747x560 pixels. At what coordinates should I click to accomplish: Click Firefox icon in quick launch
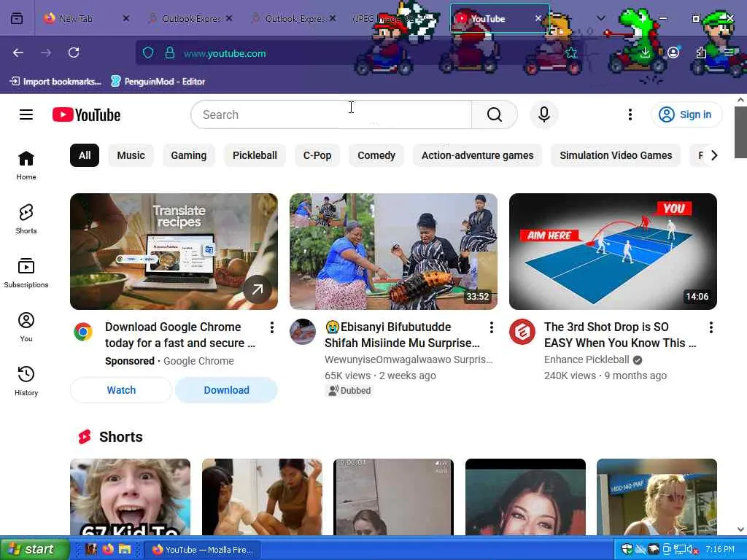pyautogui.click(x=108, y=549)
